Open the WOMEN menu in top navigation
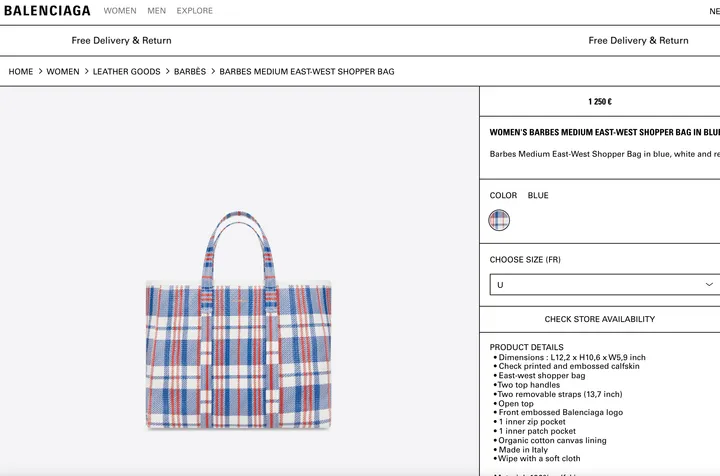This screenshot has width=720, height=476. click(120, 11)
